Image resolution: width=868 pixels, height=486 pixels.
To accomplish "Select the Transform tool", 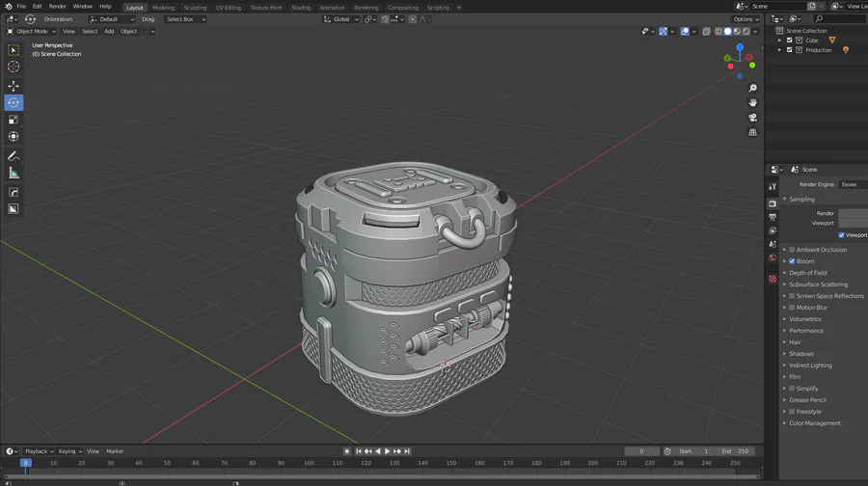I will coord(14,136).
